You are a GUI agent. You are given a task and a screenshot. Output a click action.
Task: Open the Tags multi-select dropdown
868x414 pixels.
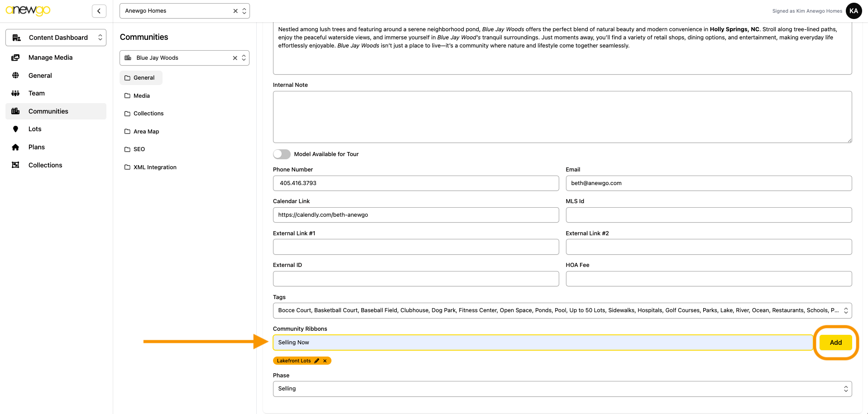tap(562, 310)
